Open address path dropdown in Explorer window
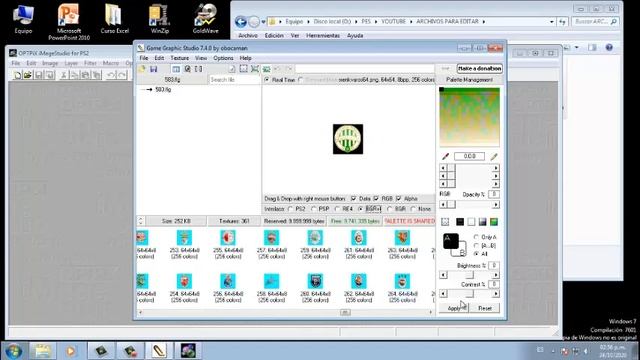 552,22
